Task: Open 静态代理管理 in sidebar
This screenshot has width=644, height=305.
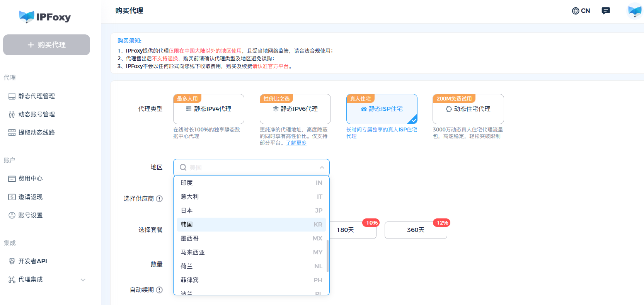Action: (x=36, y=96)
